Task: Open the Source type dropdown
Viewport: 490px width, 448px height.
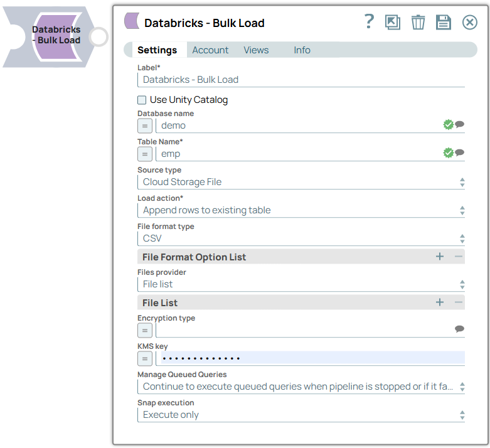Action: point(301,182)
